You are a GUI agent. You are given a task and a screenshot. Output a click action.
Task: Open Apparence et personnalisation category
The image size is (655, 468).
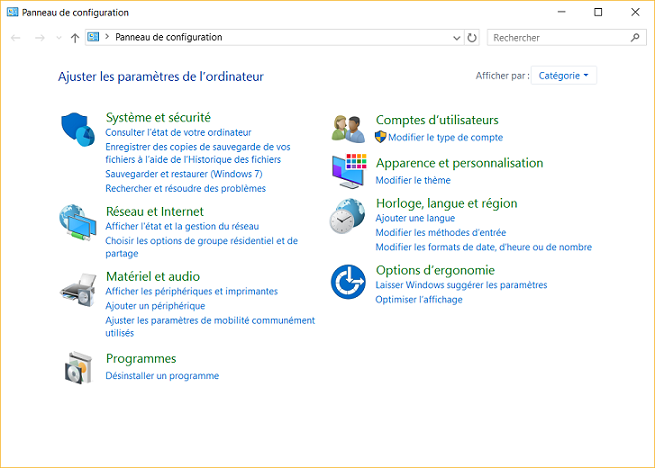tap(460, 163)
